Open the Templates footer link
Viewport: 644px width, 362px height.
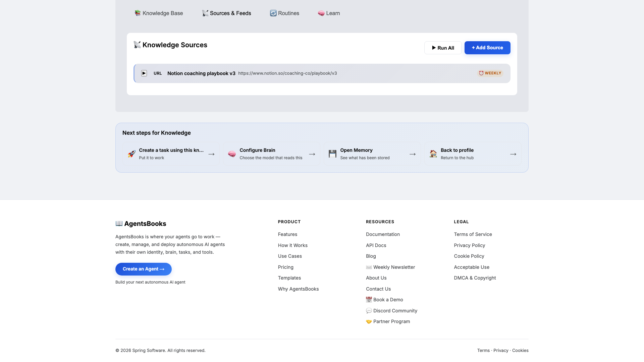coord(289,278)
